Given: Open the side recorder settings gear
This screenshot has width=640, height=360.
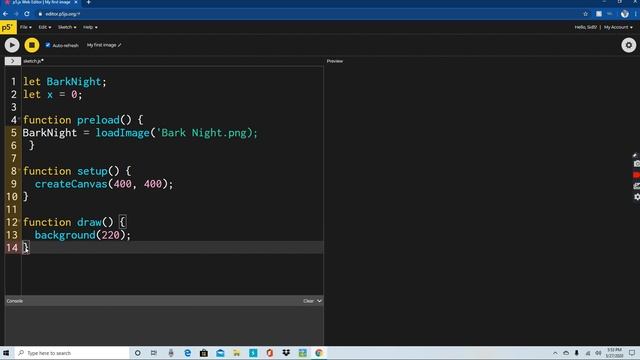Looking at the screenshot, I should pos(636,197).
